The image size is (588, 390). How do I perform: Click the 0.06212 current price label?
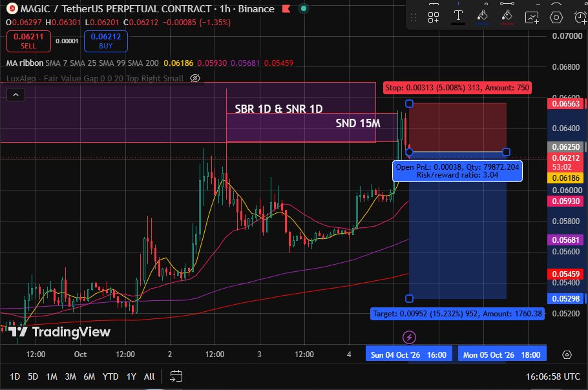[x=565, y=162]
